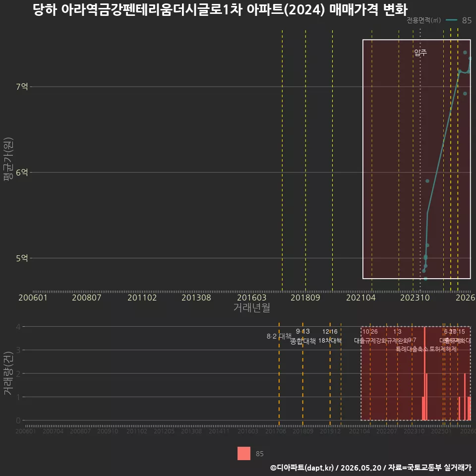Click the 12·16 18차대책 annotation
Image resolution: width=476 pixels, height=476 pixels.
(330, 336)
